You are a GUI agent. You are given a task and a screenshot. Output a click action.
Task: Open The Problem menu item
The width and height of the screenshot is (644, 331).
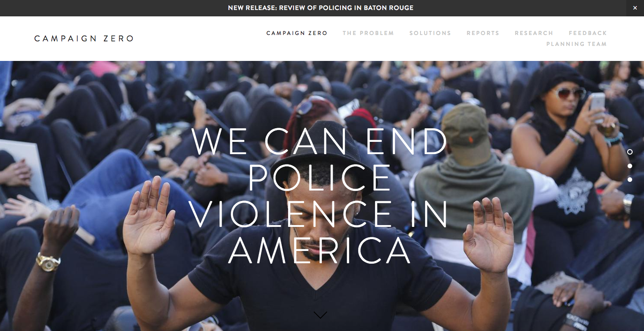click(368, 33)
